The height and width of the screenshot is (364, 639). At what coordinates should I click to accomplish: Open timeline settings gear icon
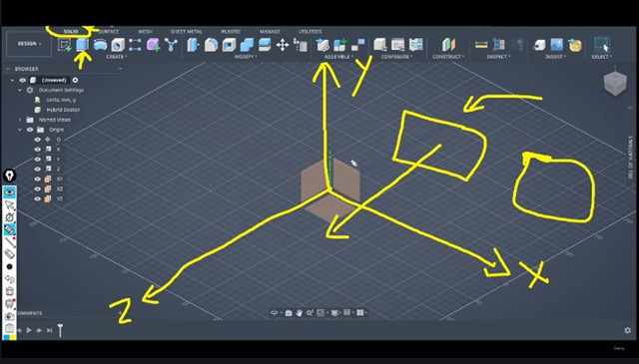(x=628, y=330)
